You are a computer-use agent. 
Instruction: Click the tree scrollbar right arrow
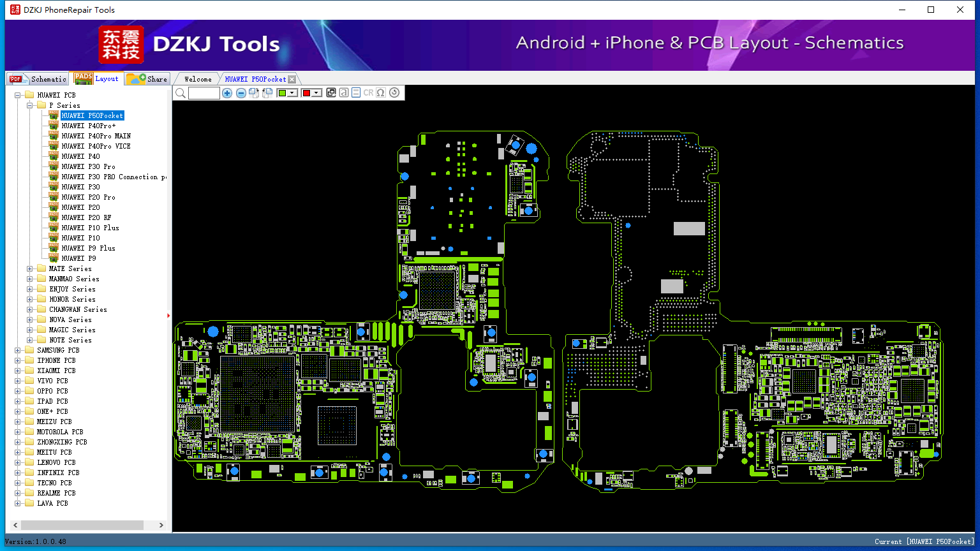click(x=161, y=525)
